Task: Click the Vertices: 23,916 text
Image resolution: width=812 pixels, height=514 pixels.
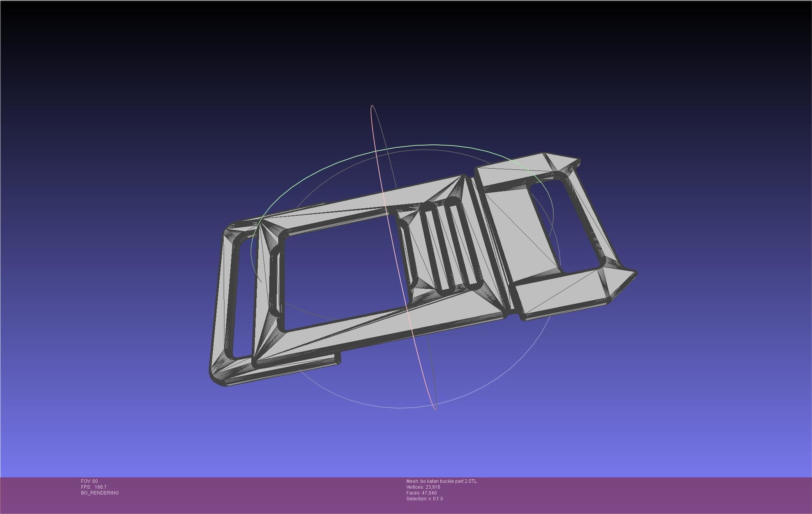Action: [423, 487]
